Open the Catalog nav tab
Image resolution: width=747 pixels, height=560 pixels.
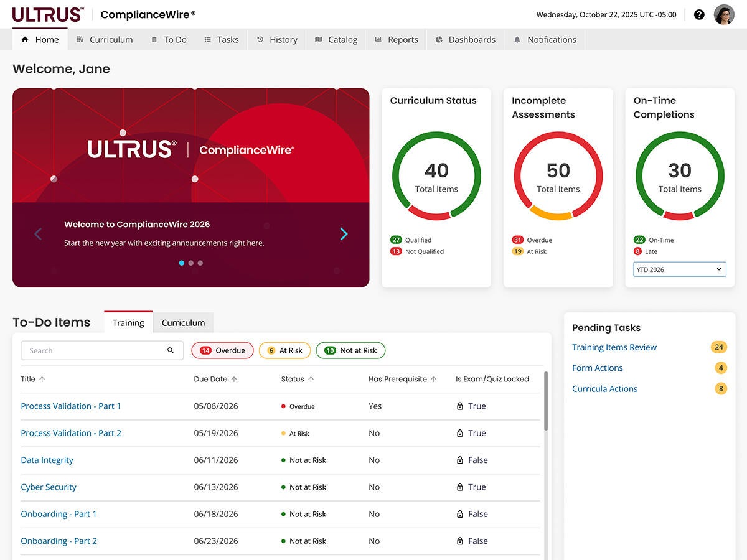[336, 39]
